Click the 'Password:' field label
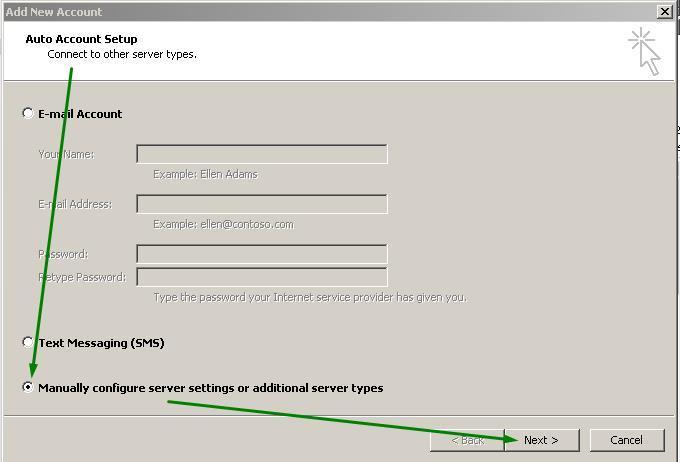The image size is (680, 462). (63, 254)
